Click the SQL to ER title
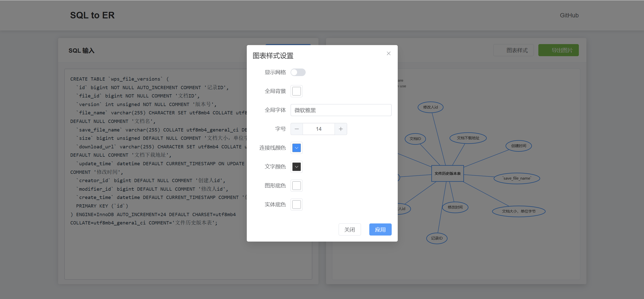Screen dimensions: 644x299 click(x=92, y=15)
